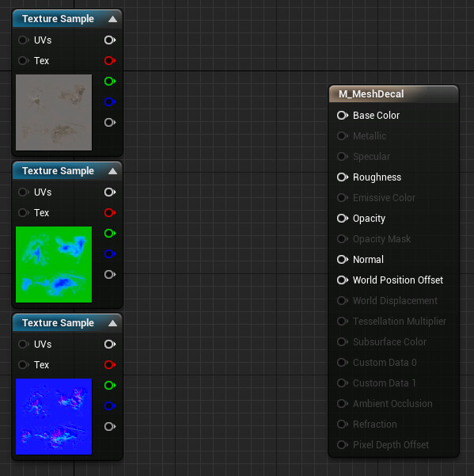Viewport: 474px width, 476px height.
Task: Click the white RGB output pin of green-texture node
Action: [110, 192]
